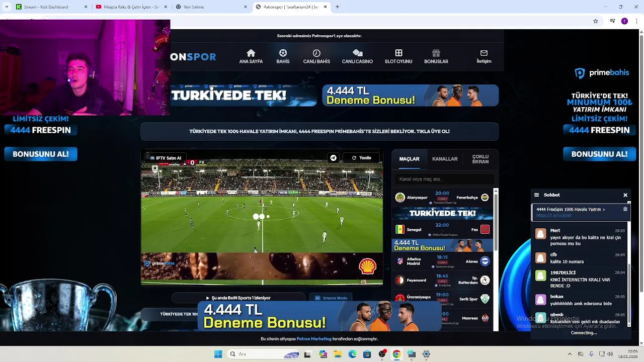
Task: Open Microsoft Edge from the taskbar
Action: click(352, 354)
